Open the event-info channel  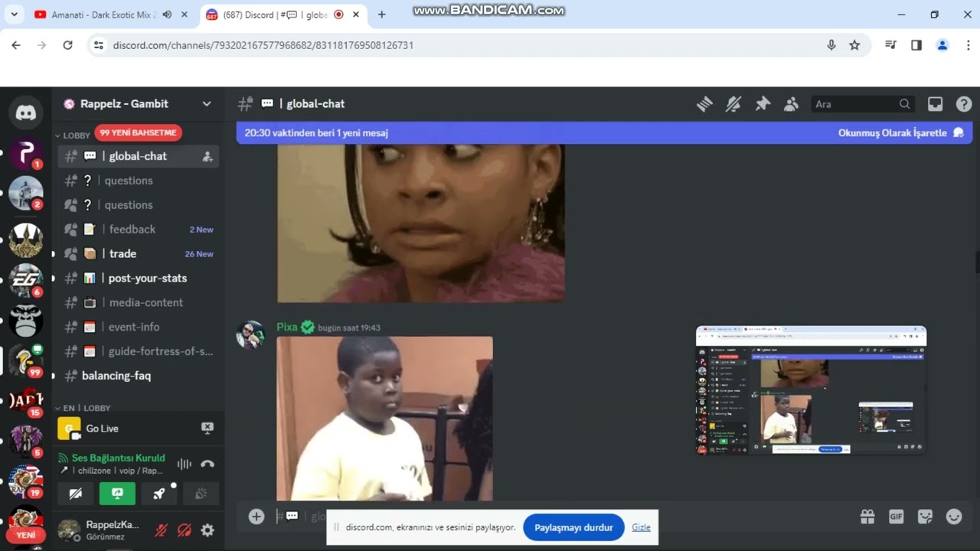click(138, 327)
